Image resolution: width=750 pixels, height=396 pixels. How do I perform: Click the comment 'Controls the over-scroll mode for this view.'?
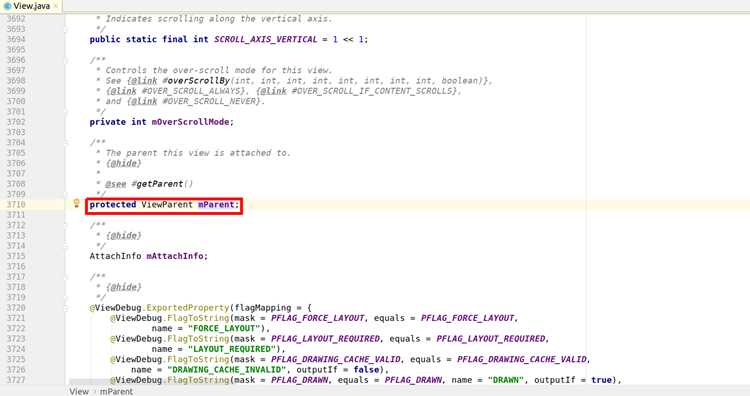[219, 70]
